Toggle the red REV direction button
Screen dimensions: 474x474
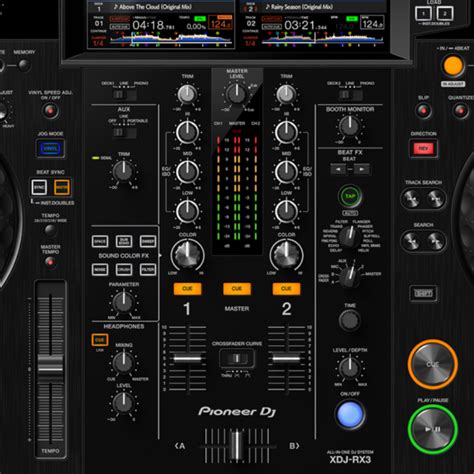pyautogui.click(x=423, y=148)
